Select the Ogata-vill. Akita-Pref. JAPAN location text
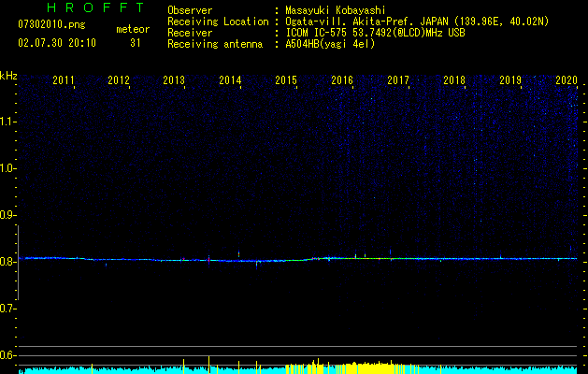This screenshot has width=588, height=374. [x=417, y=22]
